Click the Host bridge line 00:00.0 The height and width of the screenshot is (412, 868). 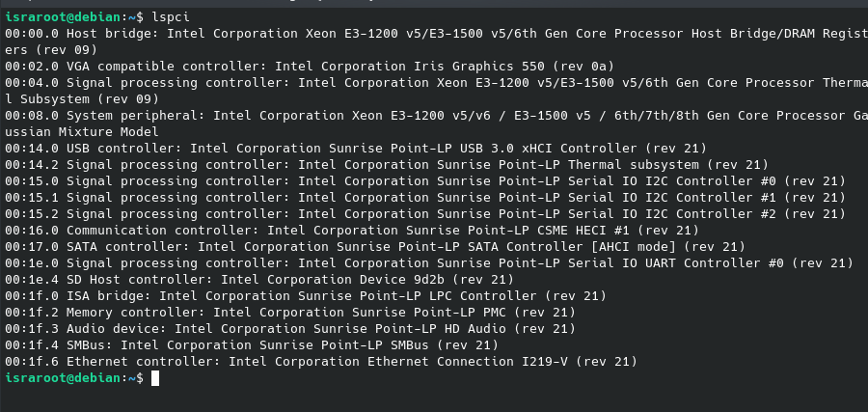(436, 41)
